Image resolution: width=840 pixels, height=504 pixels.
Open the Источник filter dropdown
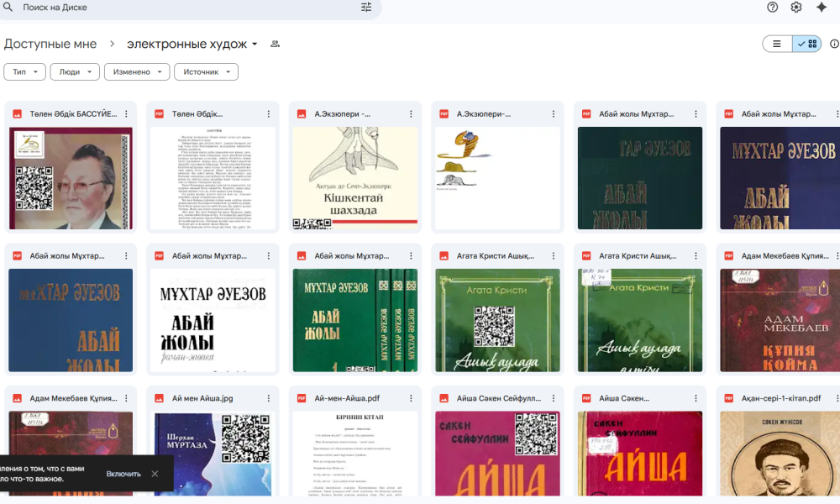pyautogui.click(x=206, y=72)
